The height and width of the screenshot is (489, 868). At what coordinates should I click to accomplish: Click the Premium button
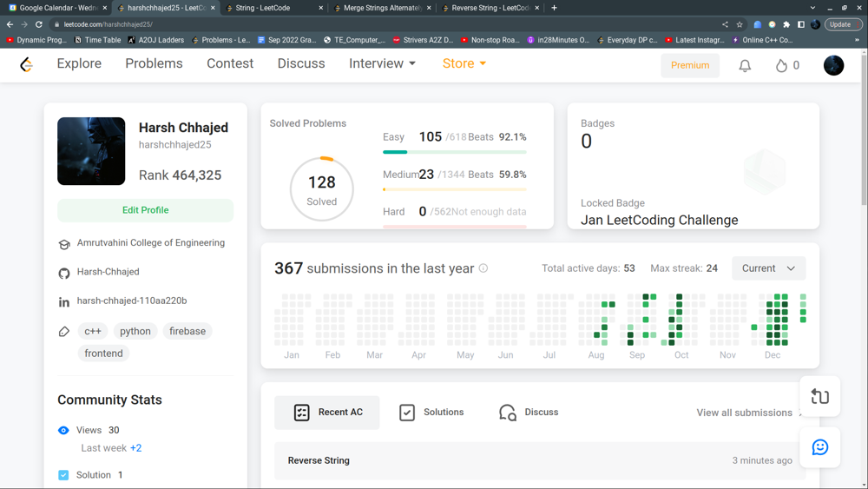tap(690, 65)
